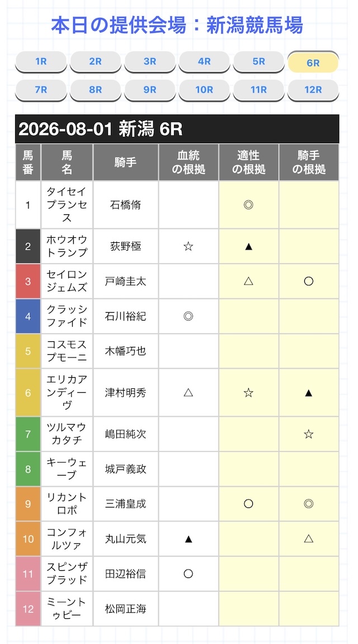Switch to the 1R race tab
Screen dimensions: 358x644
(x=41, y=62)
